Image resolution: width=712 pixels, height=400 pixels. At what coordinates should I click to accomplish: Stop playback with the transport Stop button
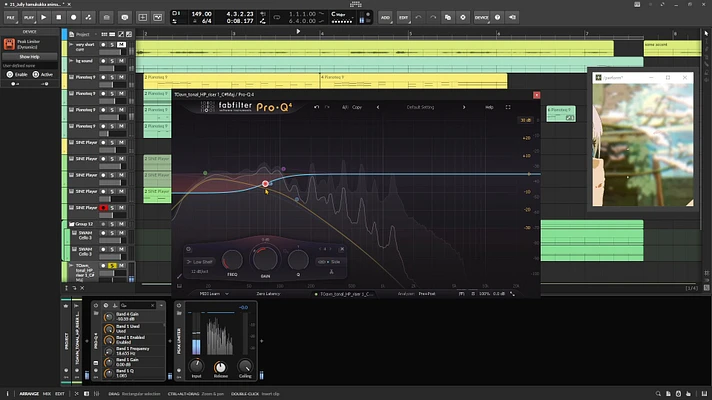pos(59,17)
